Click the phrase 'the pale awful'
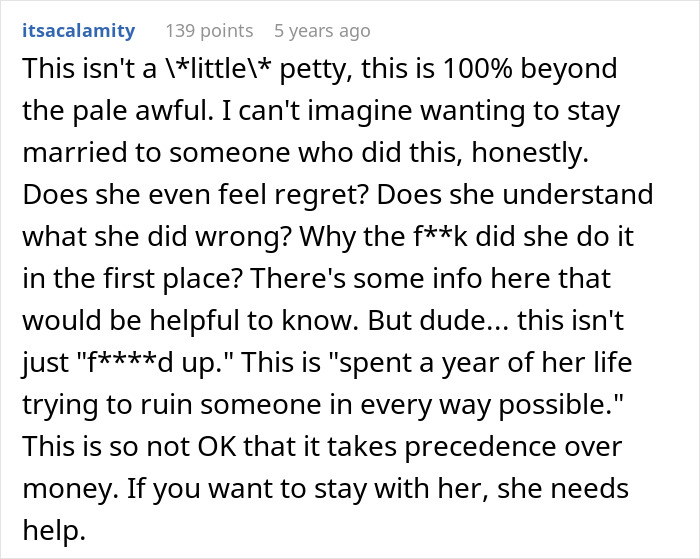The image size is (700, 559). pos(117,111)
